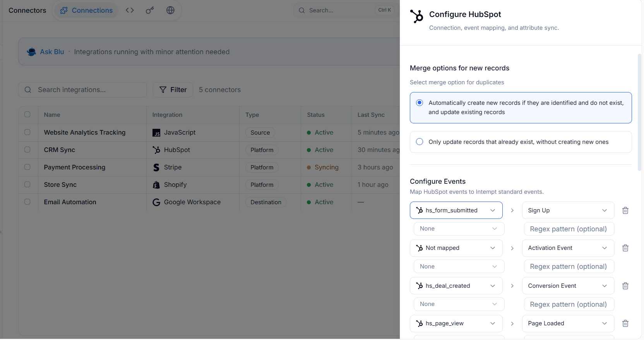
Task: Open None dropdown under hs_deal_created
Action: click(459, 304)
